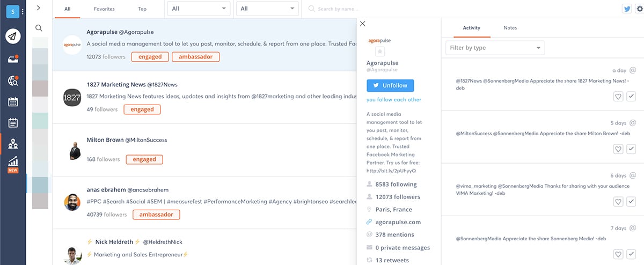Click the ambassador tag on anas ebrahem row
Image resolution: width=644 pixels, height=265 pixels.
tap(156, 215)
